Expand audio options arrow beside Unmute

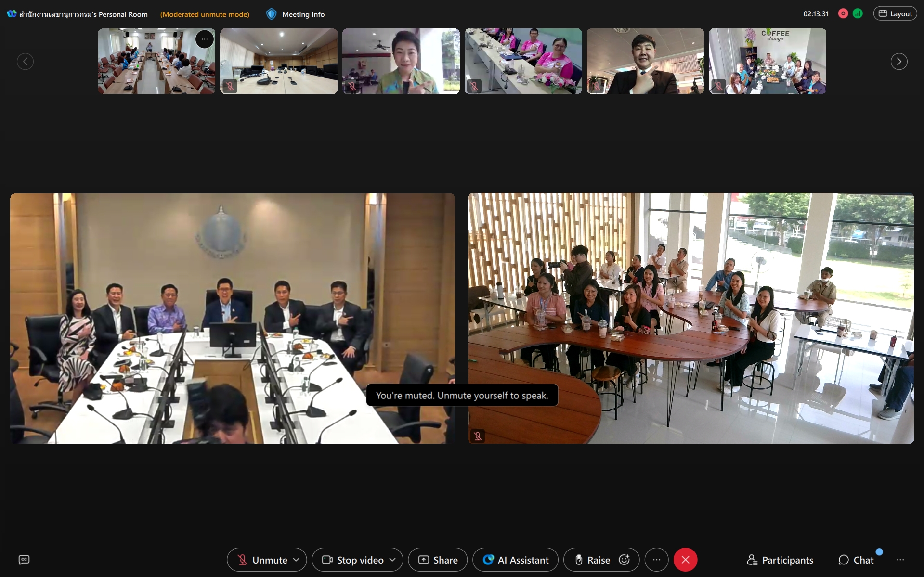(296, 560)
